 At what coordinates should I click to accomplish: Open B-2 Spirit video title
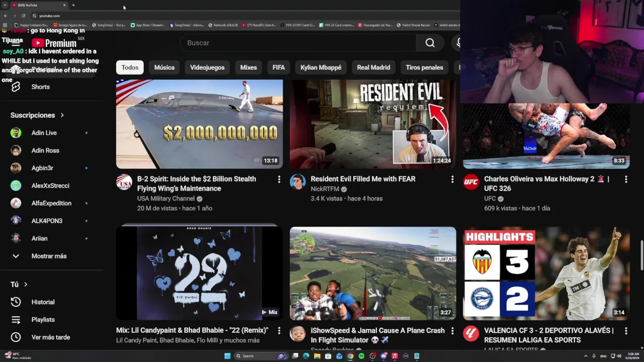pyautogui.click(x=197, y=184)
